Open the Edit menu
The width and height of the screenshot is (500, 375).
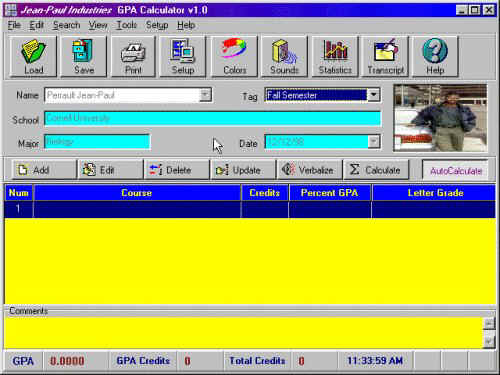[x=36, y=25]
